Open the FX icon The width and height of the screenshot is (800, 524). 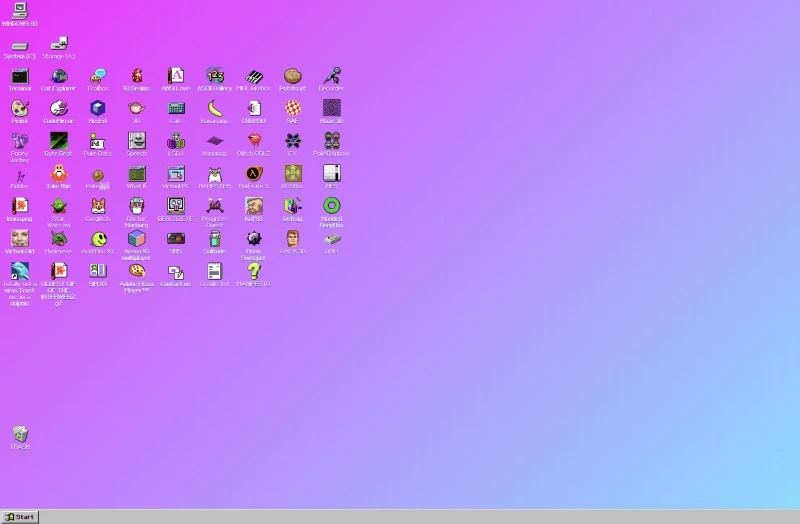(292, 141)
